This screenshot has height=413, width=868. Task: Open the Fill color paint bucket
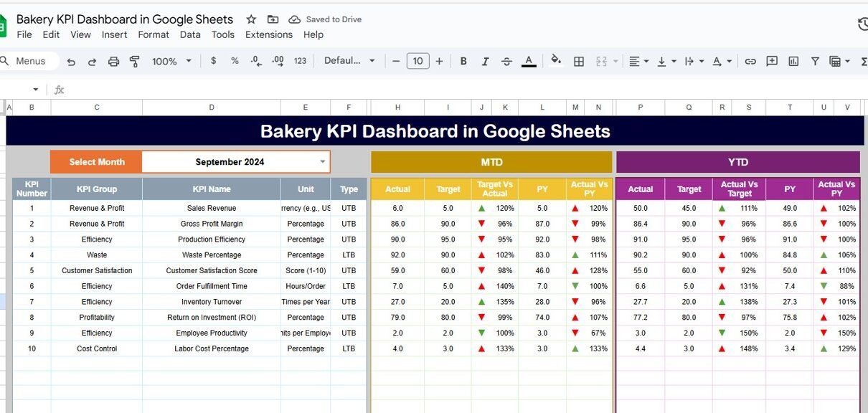pyautogui.click(x=555, y=61)
